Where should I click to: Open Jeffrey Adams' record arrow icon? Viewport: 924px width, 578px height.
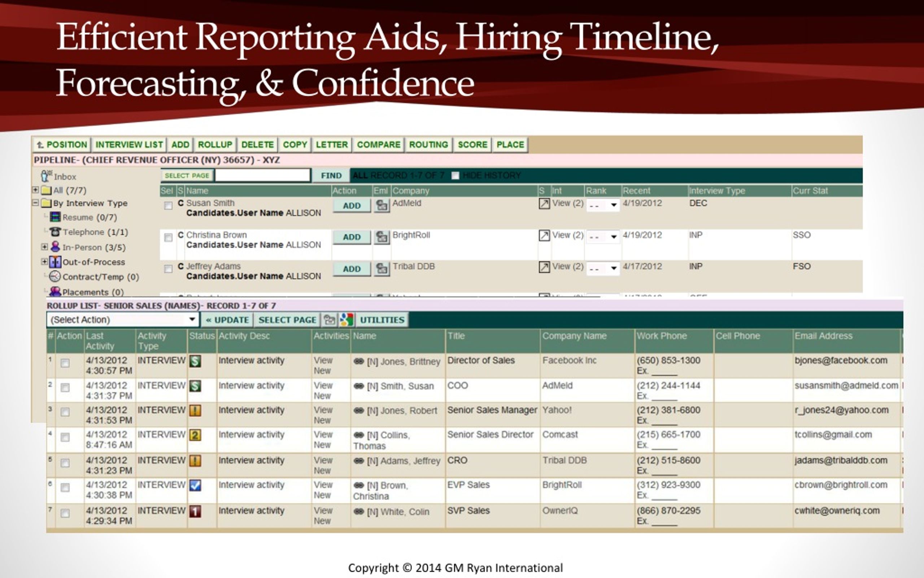(544, 267)
